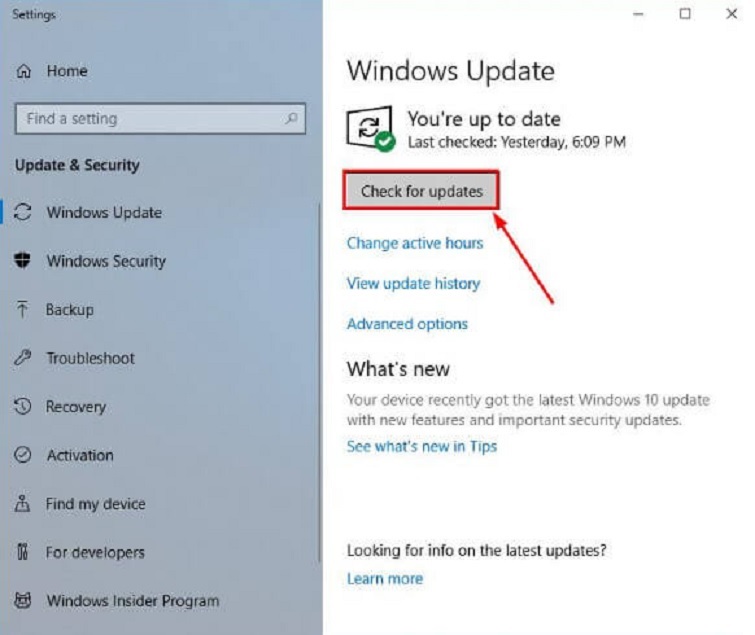This screenshot has height=635, width=755.
Task: Click the update status icon with green check
Action: (370, 129)
